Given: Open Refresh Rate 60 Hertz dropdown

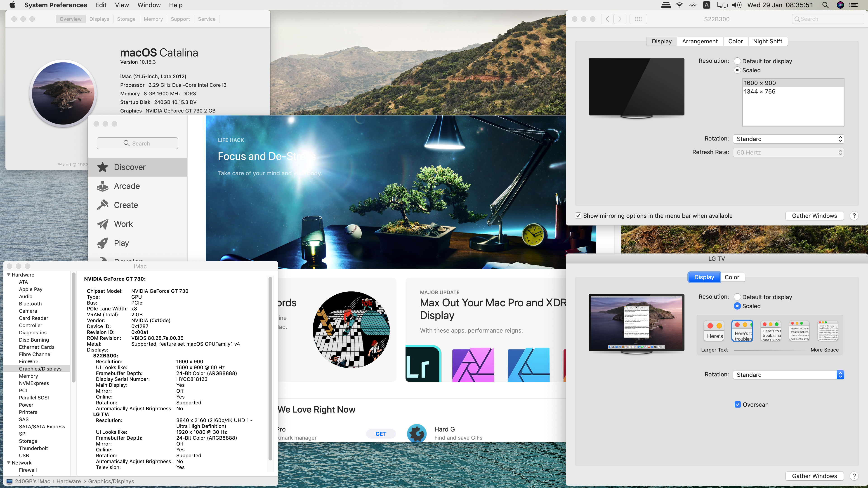Looking at the screenshot, I should click(x=788, y=152).
